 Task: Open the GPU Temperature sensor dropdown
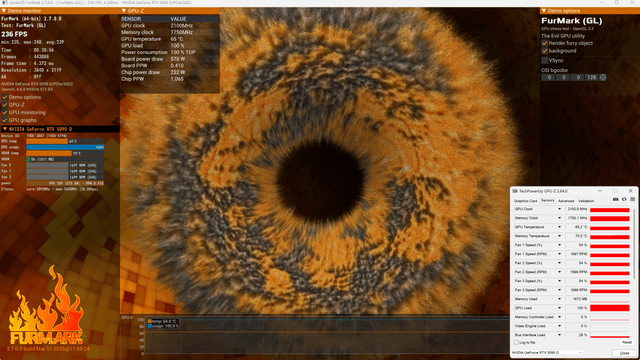coord(559,227)
